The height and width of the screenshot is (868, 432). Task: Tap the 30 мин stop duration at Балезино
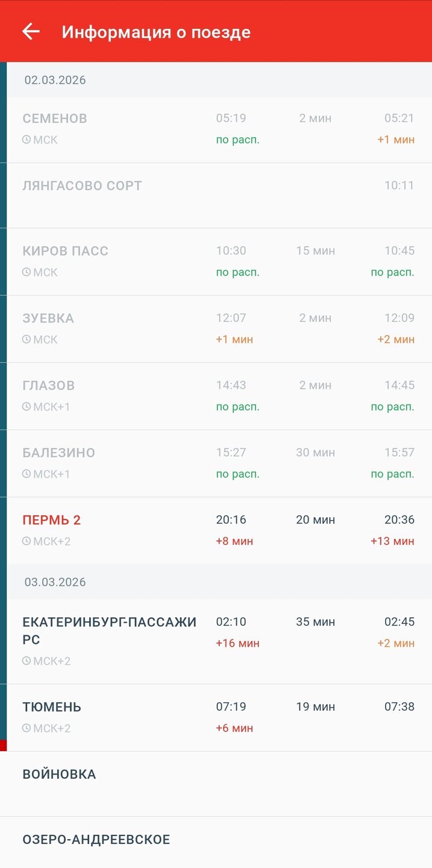click(316, 453)
